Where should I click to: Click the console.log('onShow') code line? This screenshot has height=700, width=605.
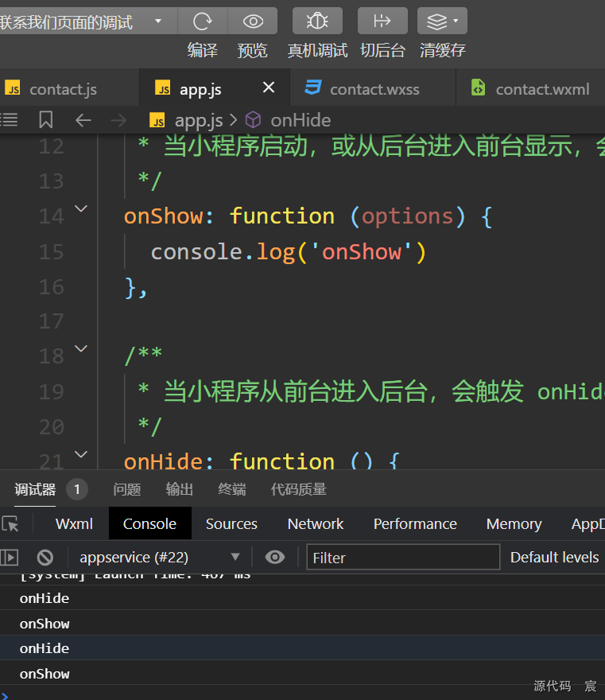point(289,252)
